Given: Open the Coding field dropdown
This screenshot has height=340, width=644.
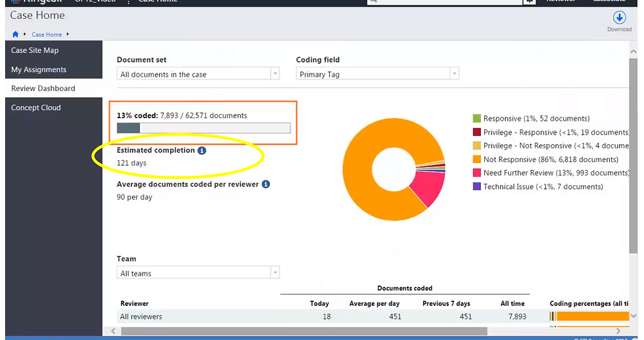Looking at the screenshot, I should point(377,74).
